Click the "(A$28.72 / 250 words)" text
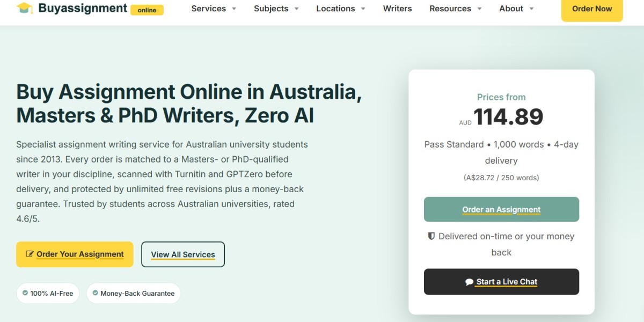 tap(501, 178)
